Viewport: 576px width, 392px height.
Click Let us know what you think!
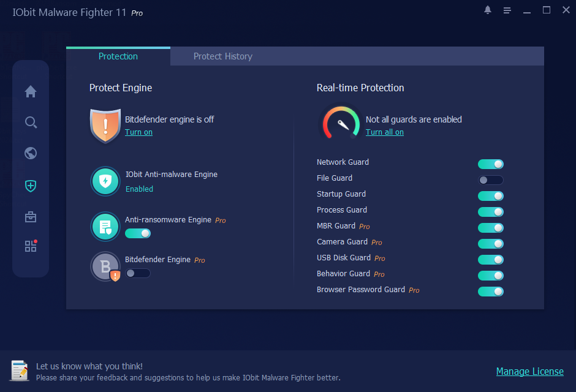pos(89,366)
